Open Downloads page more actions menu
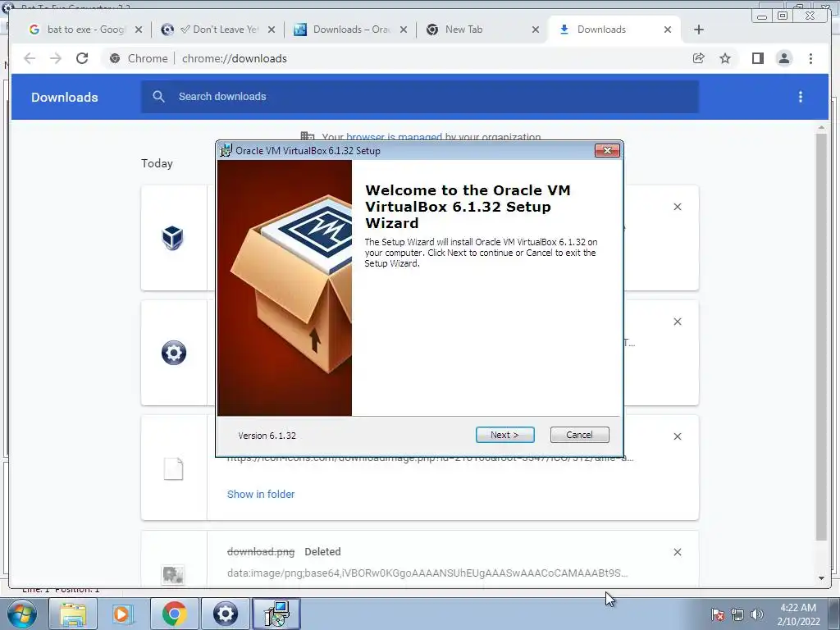The height and width of the screenshot is (630, 840). pos(801,97)
